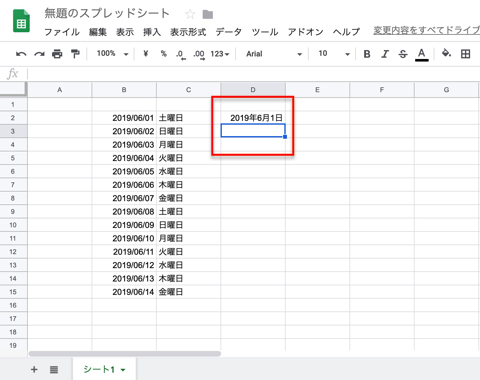Redo the last undone action
480x380 pixels.
pyautogui.click(x=39, y=54)
